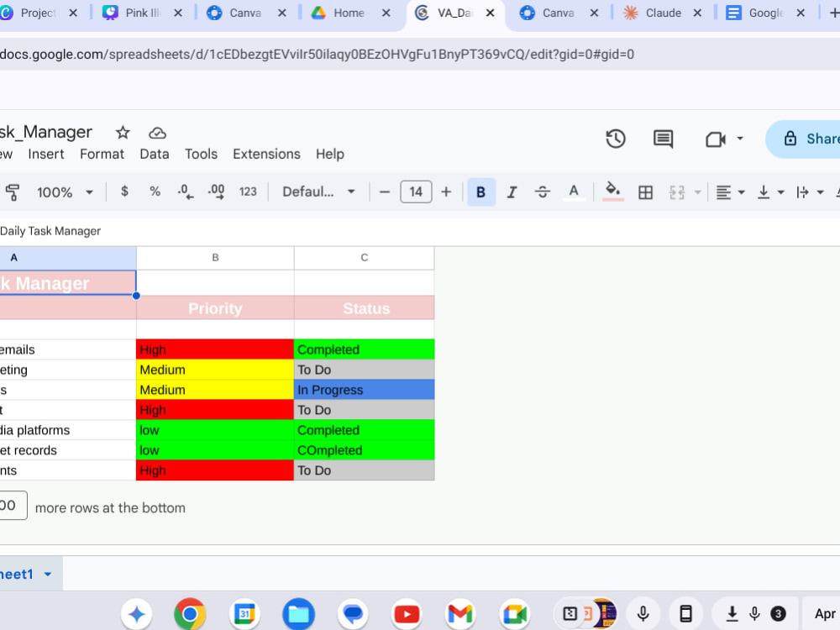The height and width of the screenshot is (630, 840).
Task: Open horizontal align dropdown
Action: tap(730, 192)
